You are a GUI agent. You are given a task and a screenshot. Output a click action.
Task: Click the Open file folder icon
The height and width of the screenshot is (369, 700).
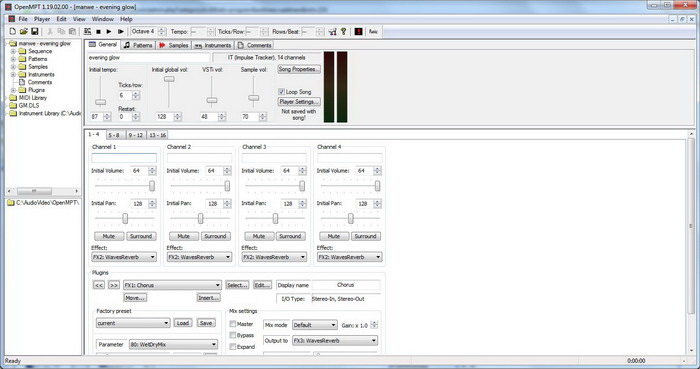click(x=24, y=31)
